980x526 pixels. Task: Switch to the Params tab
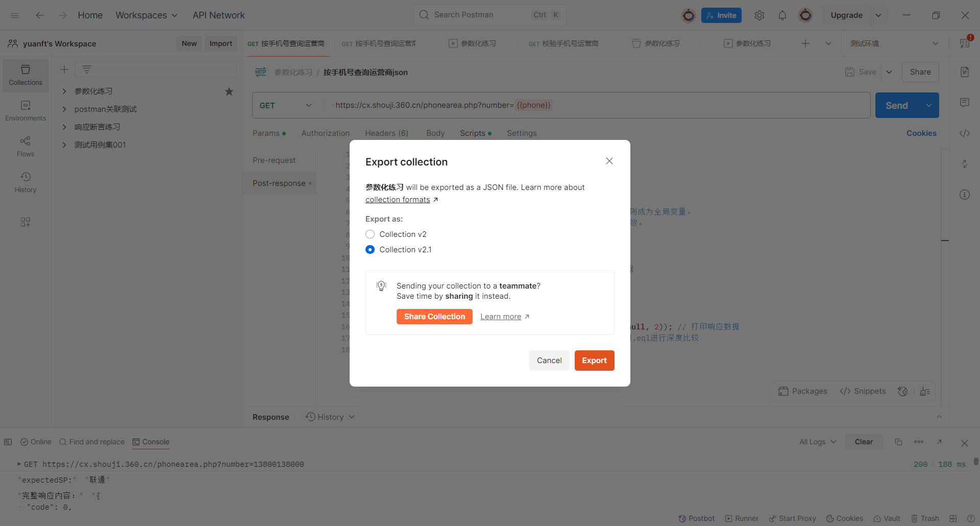[269, 133]
